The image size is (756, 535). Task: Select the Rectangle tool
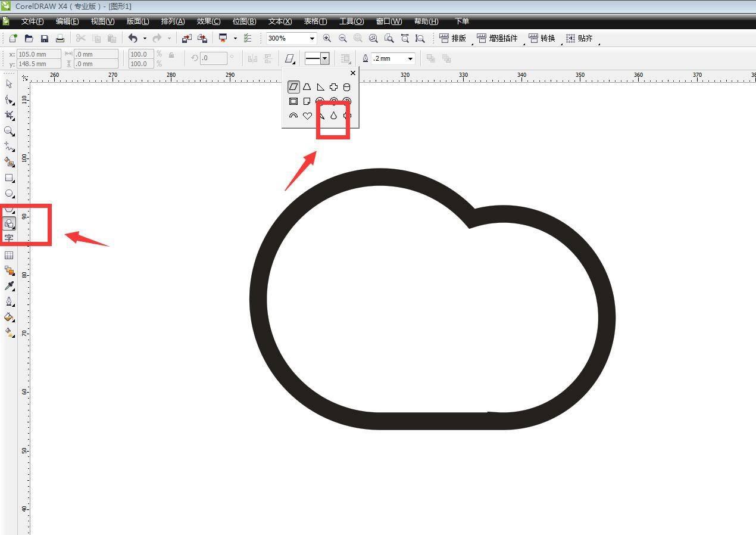pyautogui.click(x=9, y=178)
